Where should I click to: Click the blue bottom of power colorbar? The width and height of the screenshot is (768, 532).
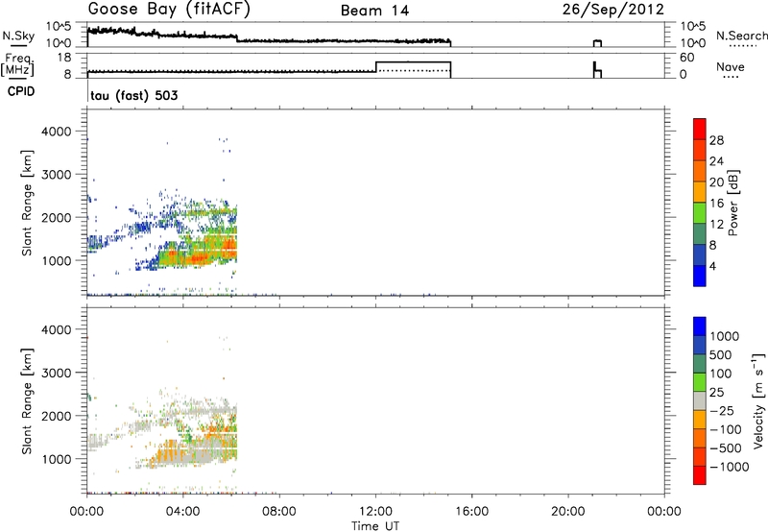(x=700, y=276)
